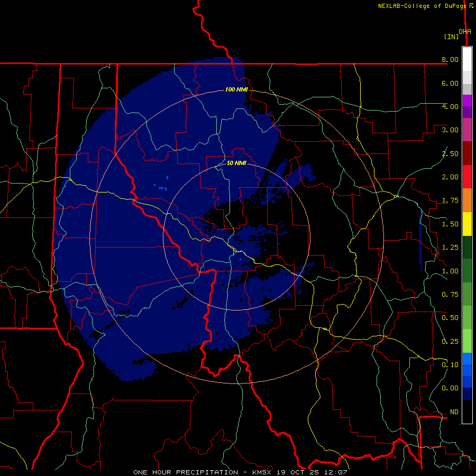
Task: Click the 0.25 legend value
Action: (450, 342)
